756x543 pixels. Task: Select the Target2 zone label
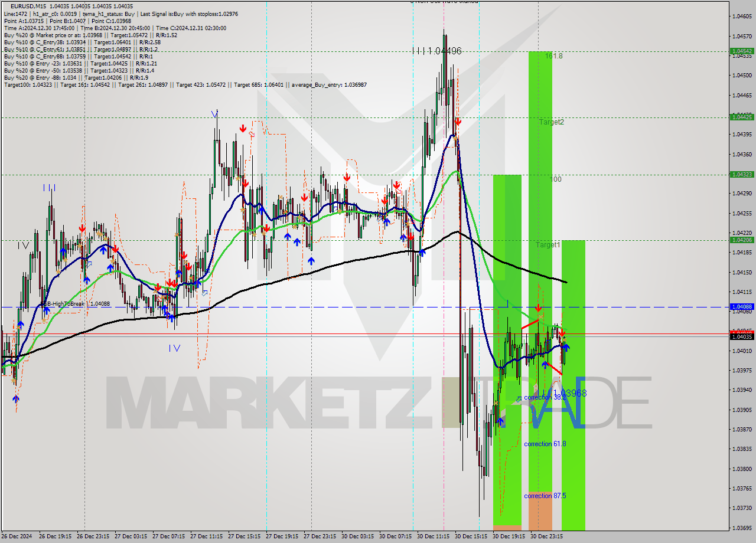click(552, 122)
